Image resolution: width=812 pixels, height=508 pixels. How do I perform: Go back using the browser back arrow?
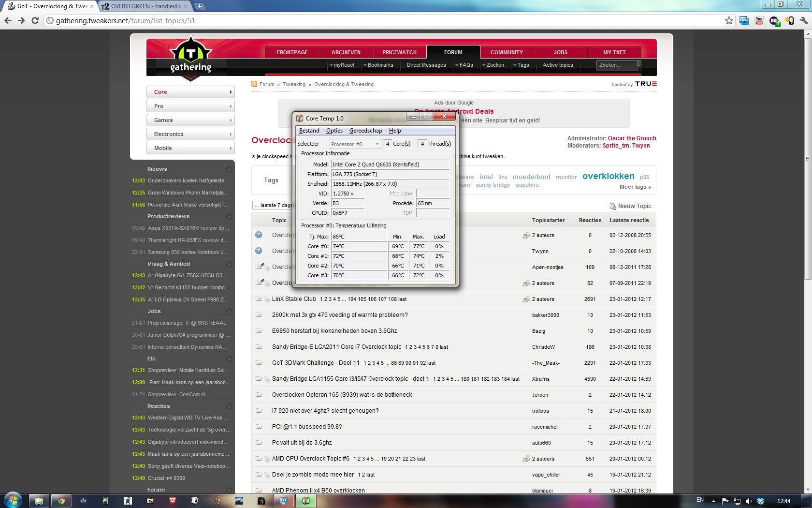(8, 20)
